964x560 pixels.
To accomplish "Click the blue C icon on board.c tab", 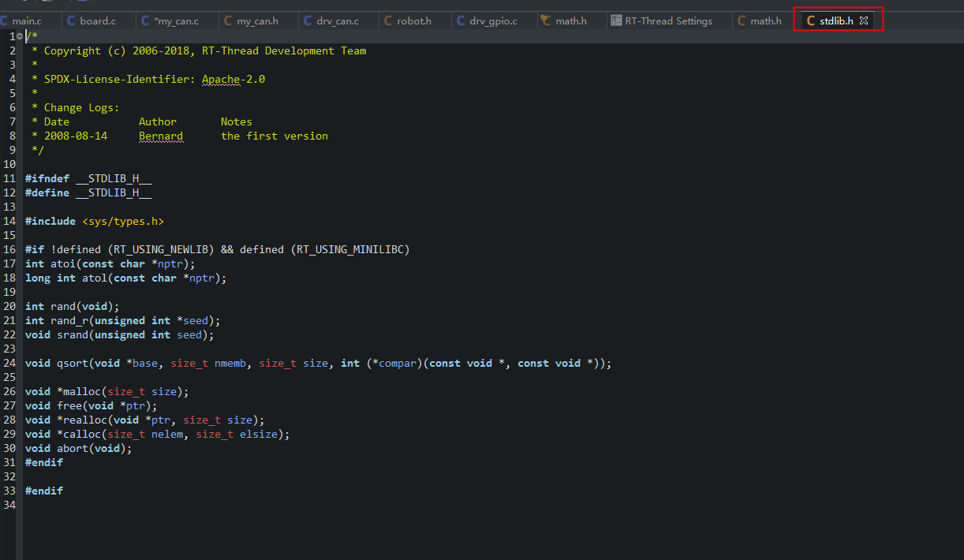I will click(x=71, y=21).
